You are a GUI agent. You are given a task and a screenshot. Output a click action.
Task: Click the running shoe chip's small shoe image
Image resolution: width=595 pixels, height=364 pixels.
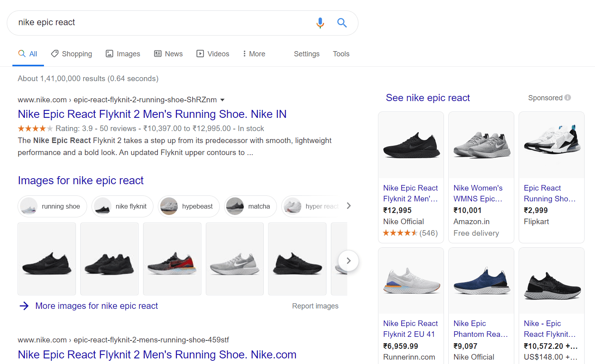(x=29, y=206)
